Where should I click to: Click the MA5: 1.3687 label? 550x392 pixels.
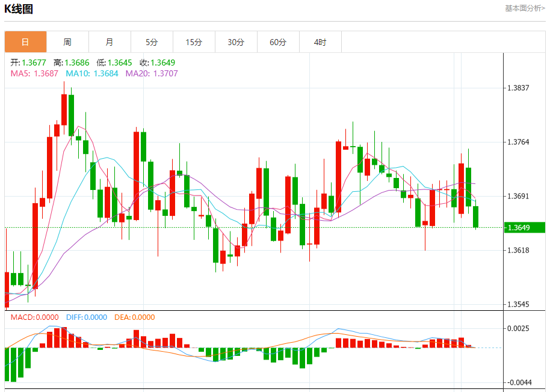[34, 73]
